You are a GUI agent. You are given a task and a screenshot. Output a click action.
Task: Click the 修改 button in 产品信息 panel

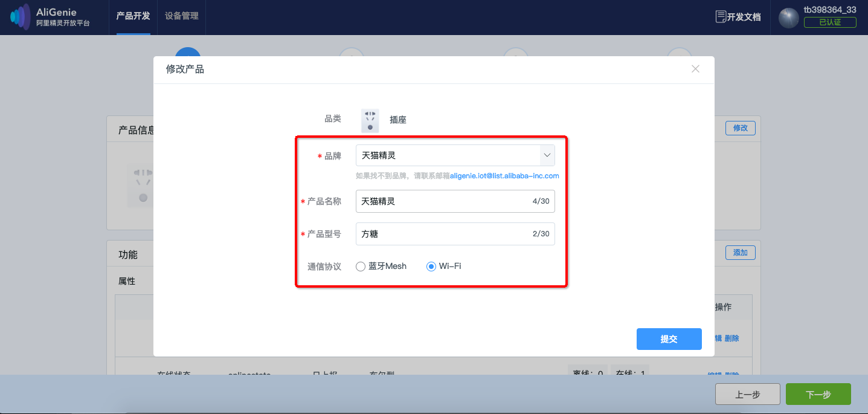click(x=740, y=128)
